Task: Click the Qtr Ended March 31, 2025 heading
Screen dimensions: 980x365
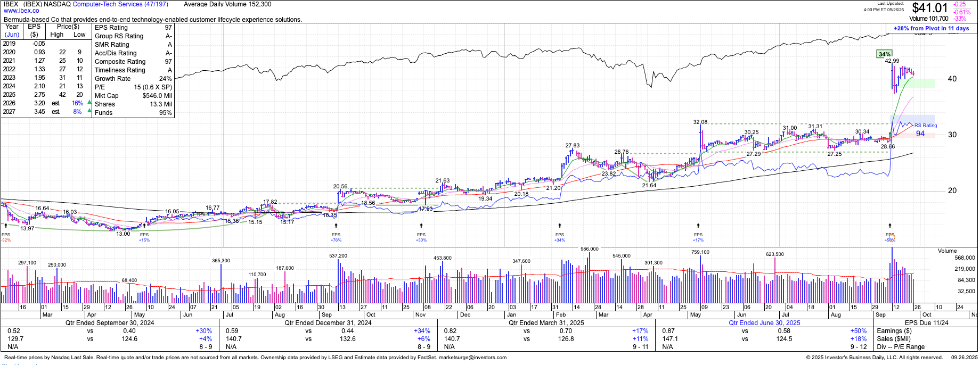Action: coord(546,323)
